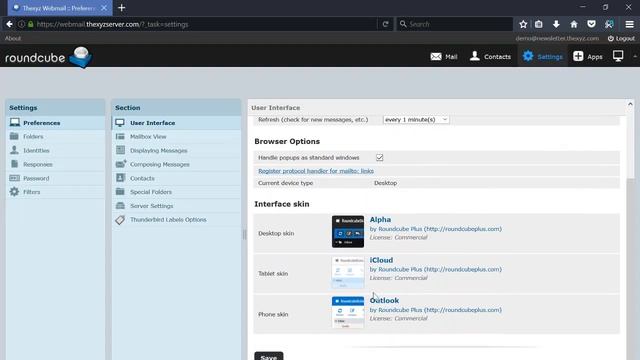This screenshot has height=360, width=640.
Task: Select the Special Folders section
Action: click(x=177, y=192)
